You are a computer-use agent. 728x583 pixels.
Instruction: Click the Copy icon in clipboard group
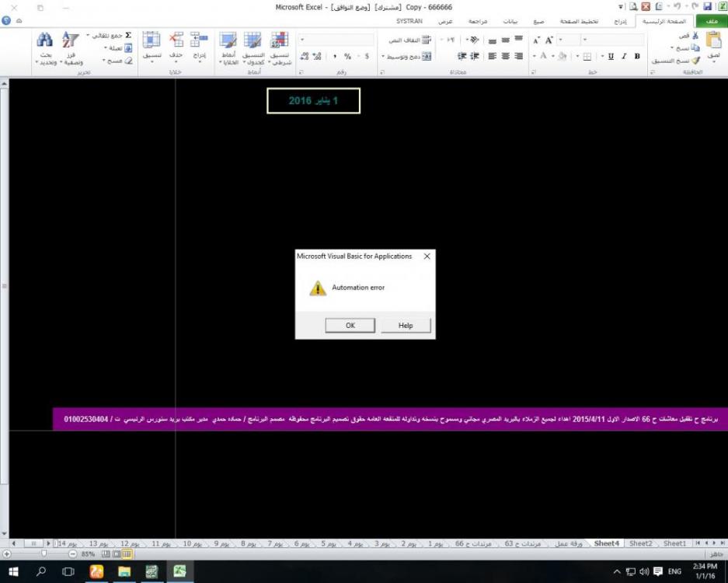pos(695,48)
